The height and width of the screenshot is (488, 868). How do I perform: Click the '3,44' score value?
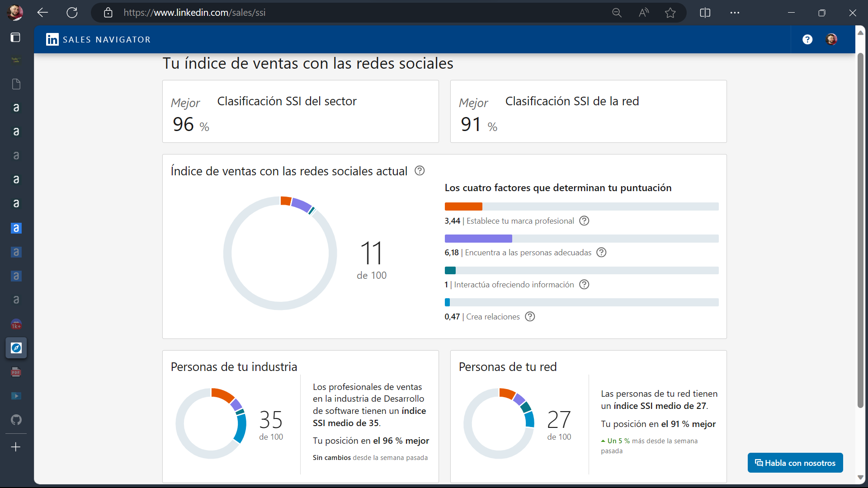[x=452, y=221]
